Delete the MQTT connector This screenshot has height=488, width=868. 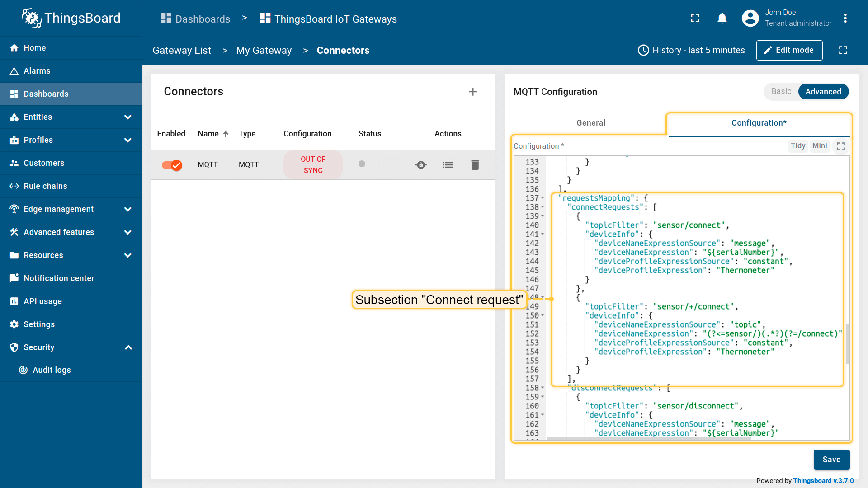click(475, 165)
